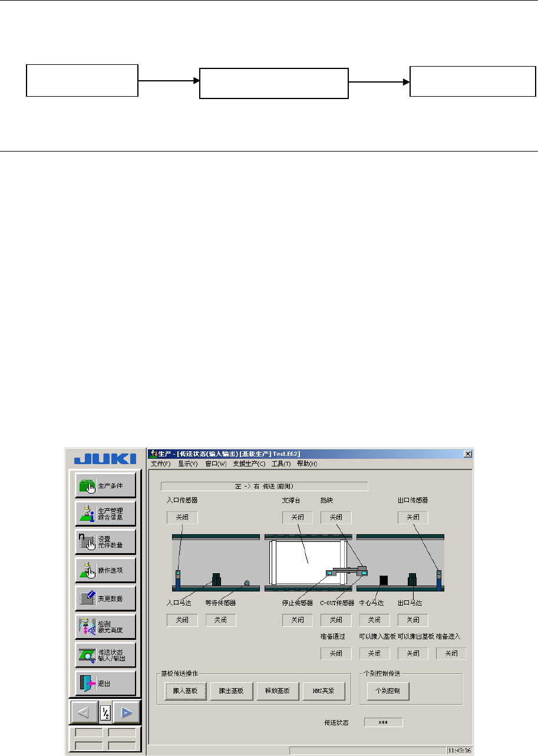The width and height of the screenshot is (538, 756).
Task: Click the 基板传送操作 group label
Action: 180,673
